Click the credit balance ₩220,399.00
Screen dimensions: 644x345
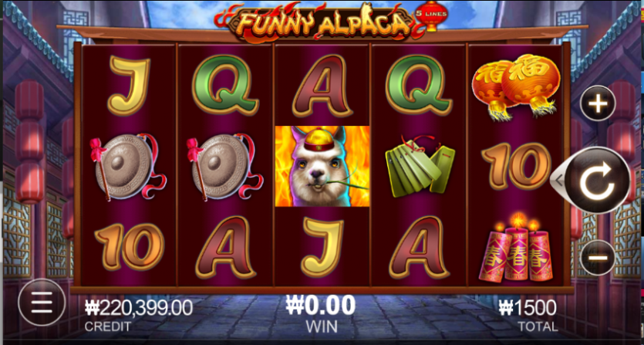tap(139, 307)
